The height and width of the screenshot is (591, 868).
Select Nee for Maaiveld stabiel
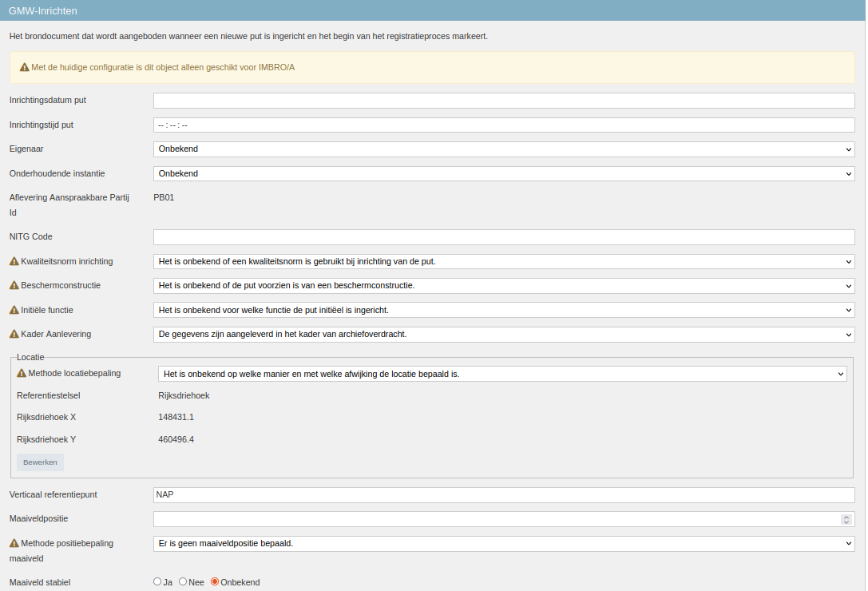pos(183,582)
